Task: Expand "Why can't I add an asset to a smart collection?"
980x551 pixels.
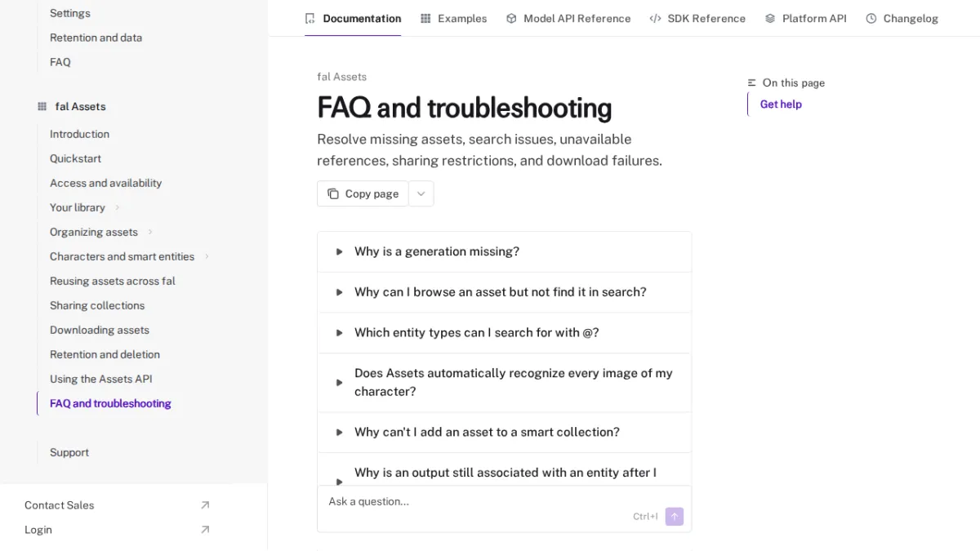Action: tap(504, 433)
